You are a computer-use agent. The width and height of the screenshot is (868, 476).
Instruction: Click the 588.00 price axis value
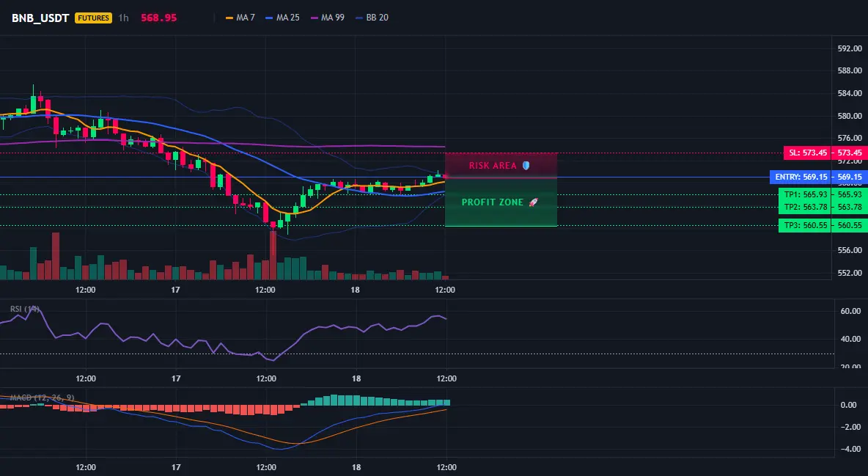pyautogui.click(x=850, y=71)
